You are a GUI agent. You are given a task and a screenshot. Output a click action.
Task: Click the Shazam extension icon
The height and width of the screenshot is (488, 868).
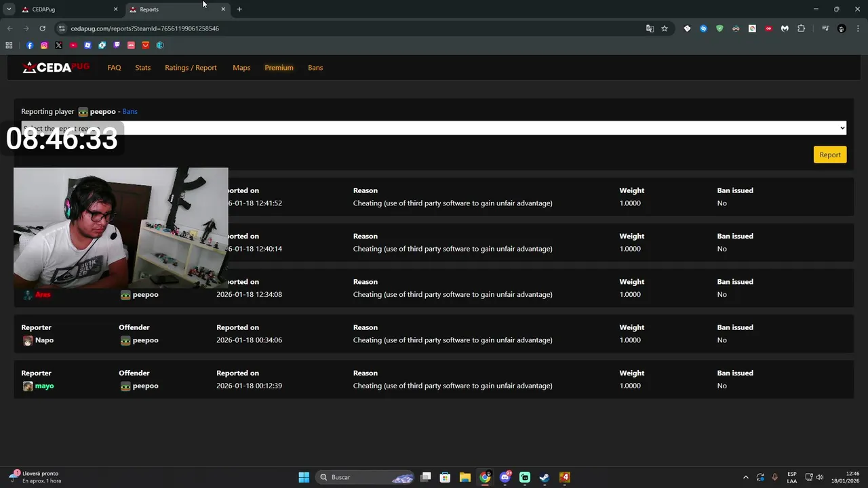click(703, 28)
